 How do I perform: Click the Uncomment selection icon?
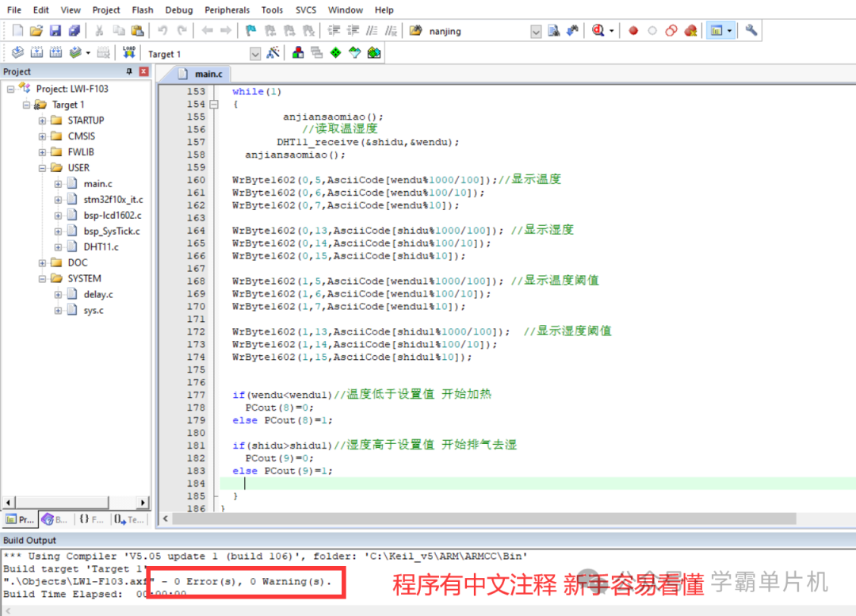[x=391, y=31]
